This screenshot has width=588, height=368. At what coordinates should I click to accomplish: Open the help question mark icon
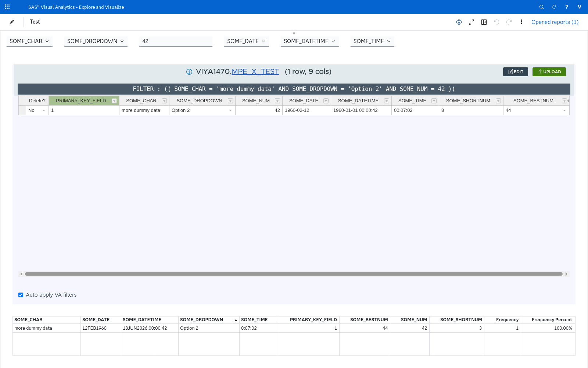tap(567, 7)
